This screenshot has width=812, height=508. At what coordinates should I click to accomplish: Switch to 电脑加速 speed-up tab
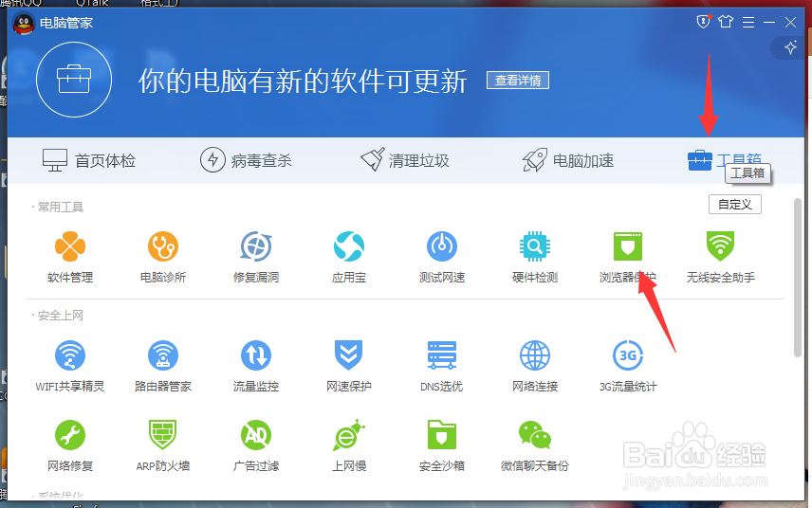(567, 160)
